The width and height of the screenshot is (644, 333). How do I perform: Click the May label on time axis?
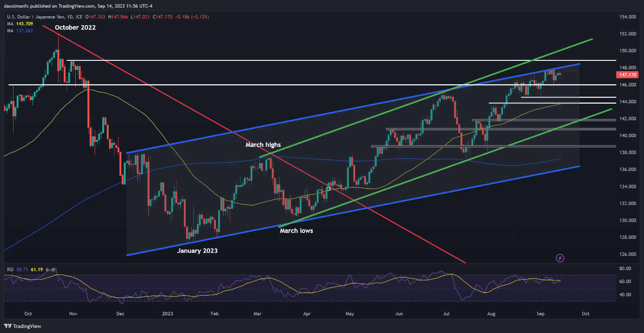pyautogui.click(x=350, y=314)
